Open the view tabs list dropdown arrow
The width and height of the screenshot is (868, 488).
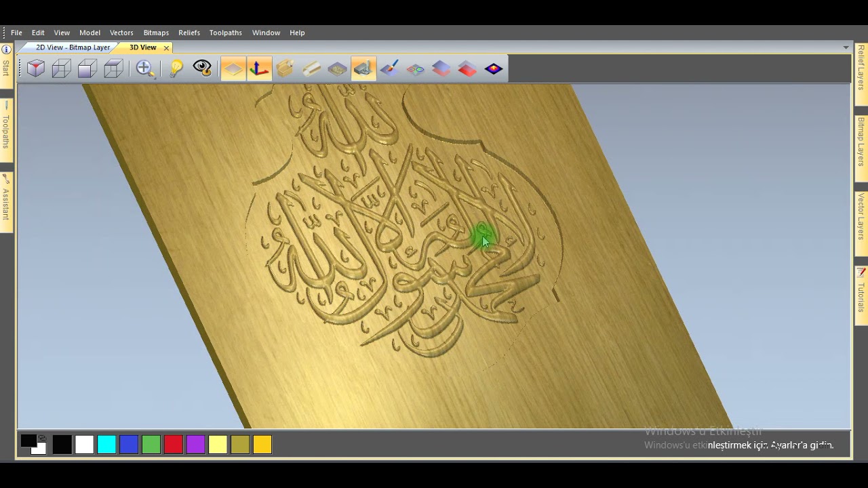coord(846,47)
